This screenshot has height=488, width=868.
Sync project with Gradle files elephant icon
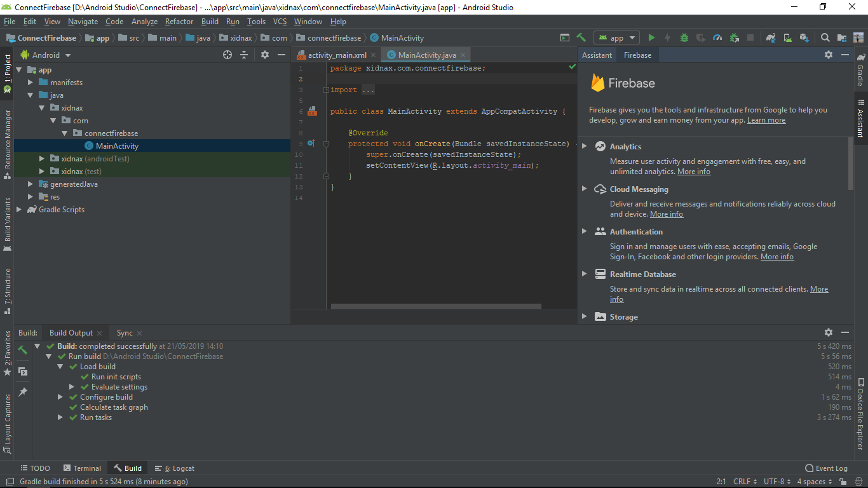point(771,37)
